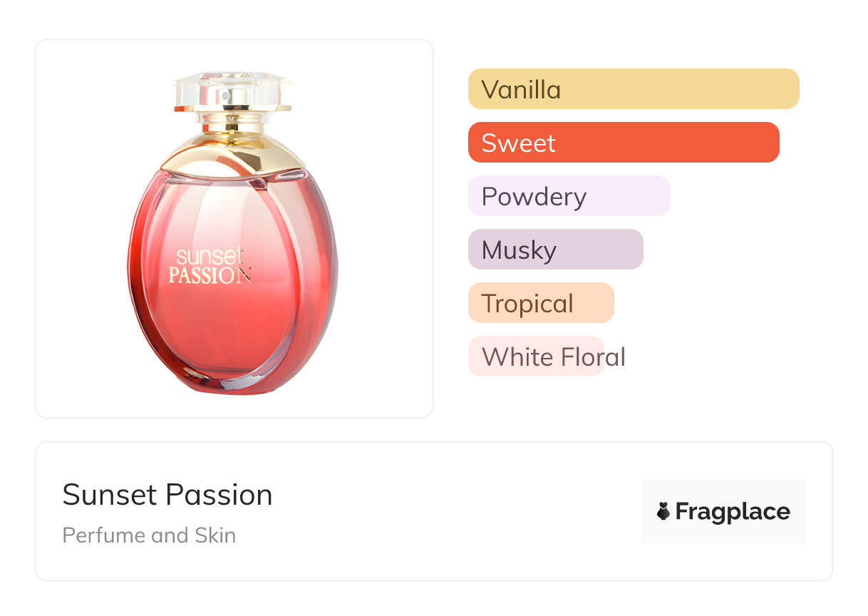Open the Perfume and Skin brand link
The height and width of the screenshot is (616, 868).
149,535
